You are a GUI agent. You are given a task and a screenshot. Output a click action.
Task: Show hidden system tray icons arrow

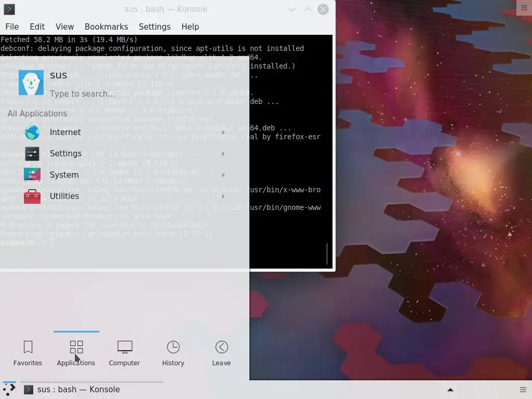click(x=450, y=390)
